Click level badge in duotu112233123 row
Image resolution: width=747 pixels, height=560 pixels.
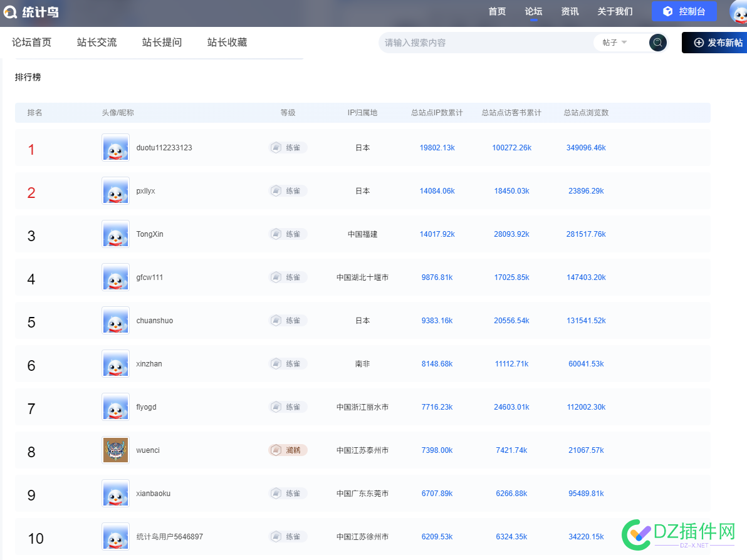point(288,148)
